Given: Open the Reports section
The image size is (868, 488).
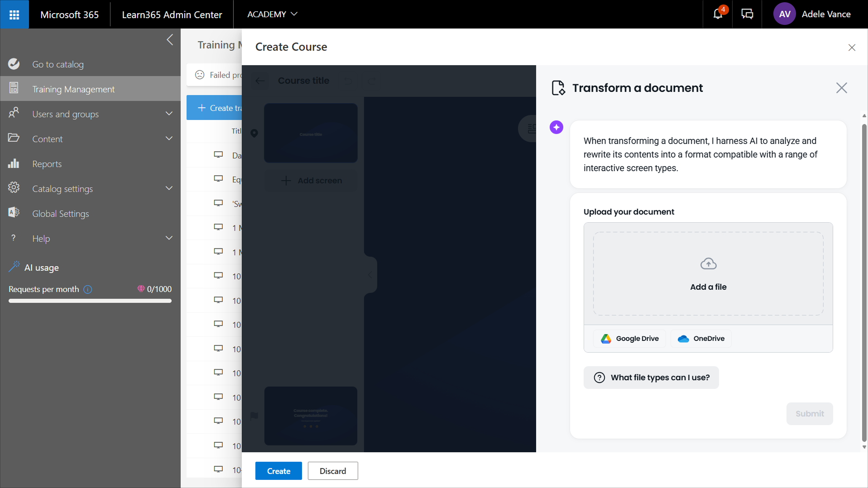Looking at the screenshot, I should coord(47,164).
